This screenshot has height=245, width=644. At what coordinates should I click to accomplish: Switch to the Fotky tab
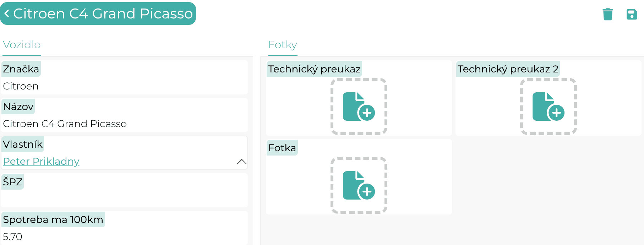pyautogui.click(x=283, y=45)
